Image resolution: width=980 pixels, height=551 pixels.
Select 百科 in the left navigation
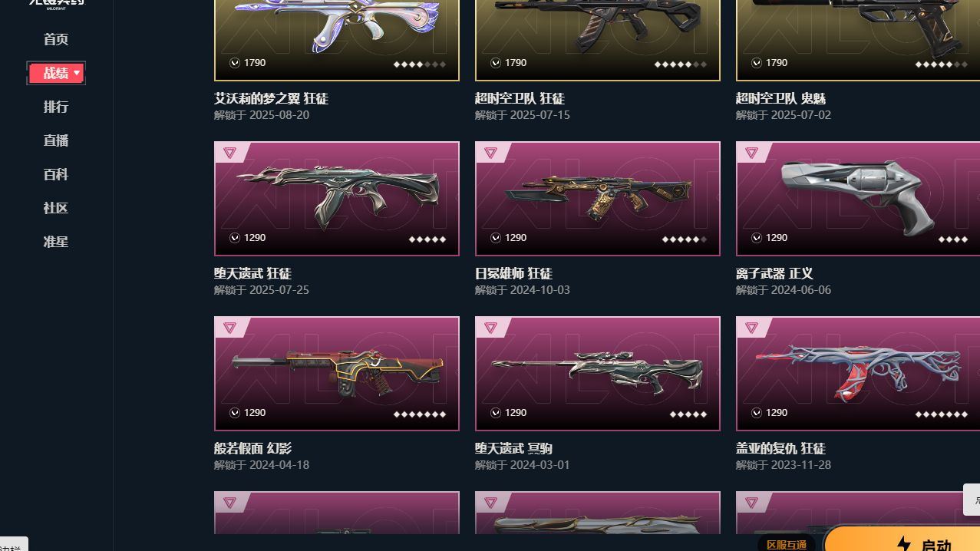[x=56, y=174]
